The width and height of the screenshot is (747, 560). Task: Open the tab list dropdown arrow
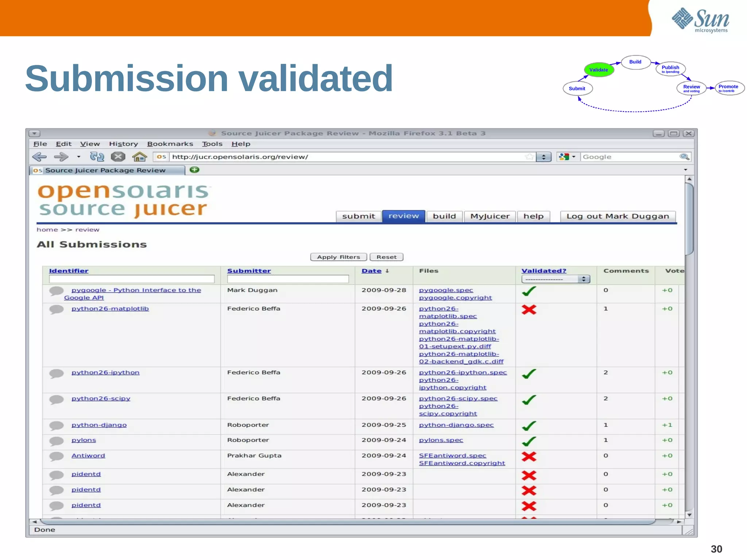(x=685, y=170)
